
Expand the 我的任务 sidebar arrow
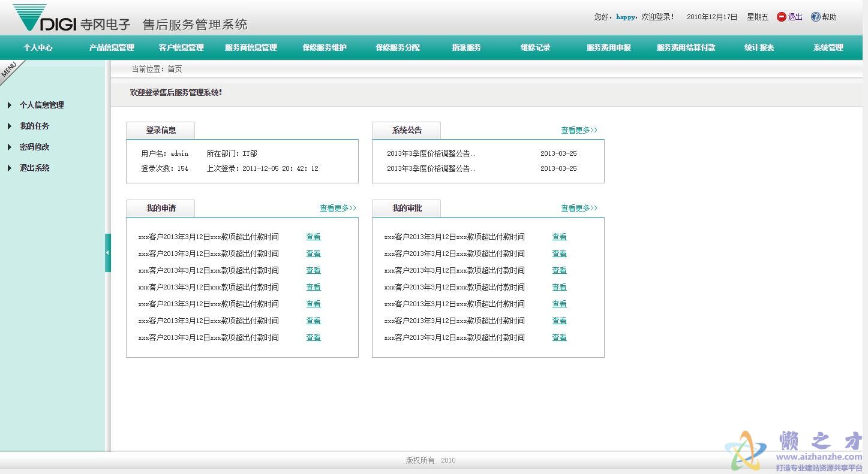(x=10, y=126)
